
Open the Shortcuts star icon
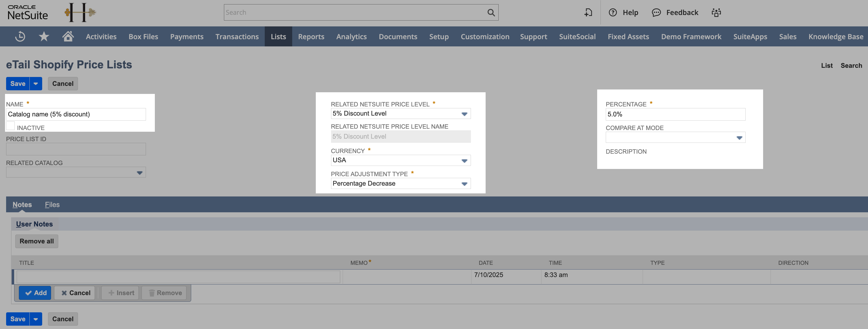point(44,36)
